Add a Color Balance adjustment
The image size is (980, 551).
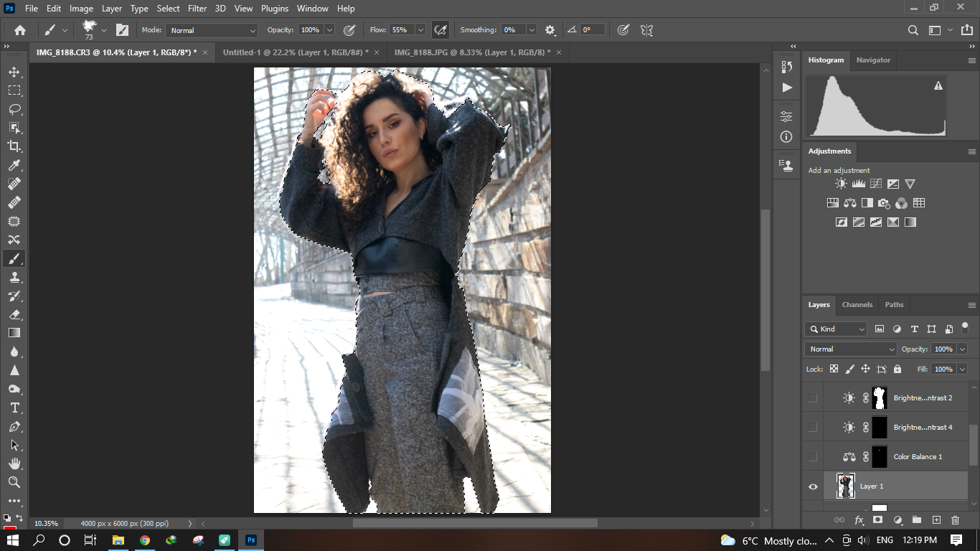tap(850, 203)
